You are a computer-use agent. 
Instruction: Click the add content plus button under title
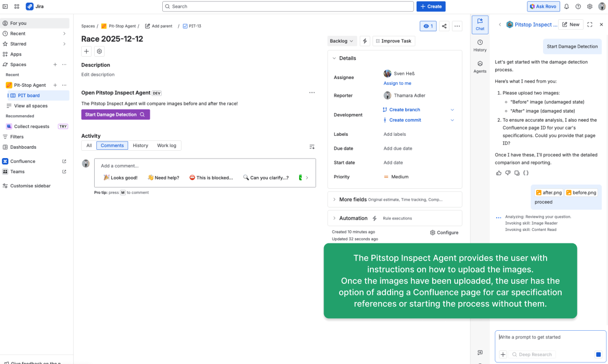86,51
